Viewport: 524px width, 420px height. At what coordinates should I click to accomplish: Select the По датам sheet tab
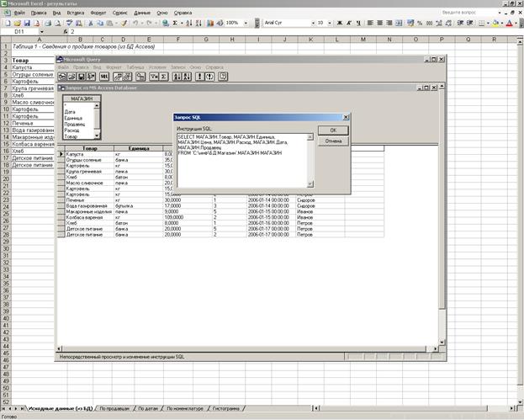(x=148, y=408)
